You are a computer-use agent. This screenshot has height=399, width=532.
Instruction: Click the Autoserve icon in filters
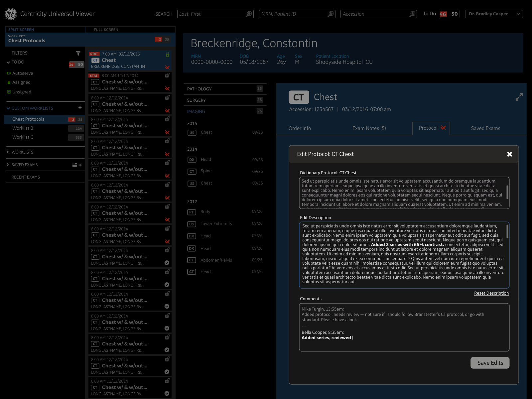pos(9,73)
